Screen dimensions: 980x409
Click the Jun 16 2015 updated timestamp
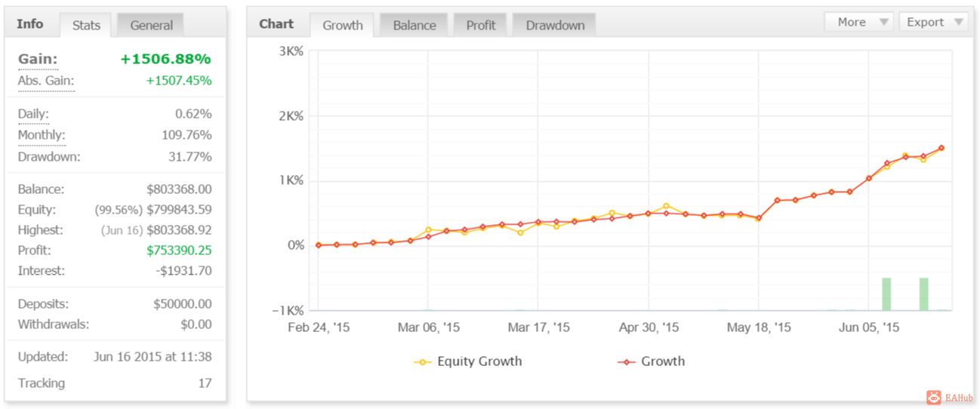click(x=153, y=357)
